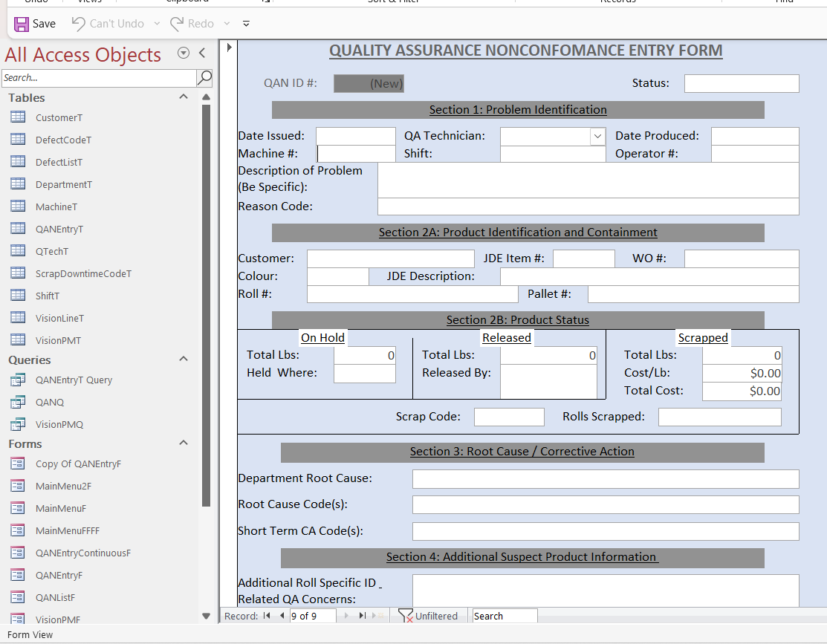Open Customize Quick Access Toolbar dropdown
Screen dimensions: 827x644
coord(246,24)
